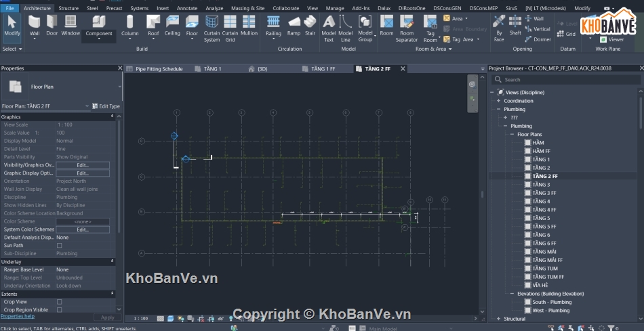This screenshot has height=331, width=644.
Task: Expand the Structural node in Project Browser
Action: (498, 319)
